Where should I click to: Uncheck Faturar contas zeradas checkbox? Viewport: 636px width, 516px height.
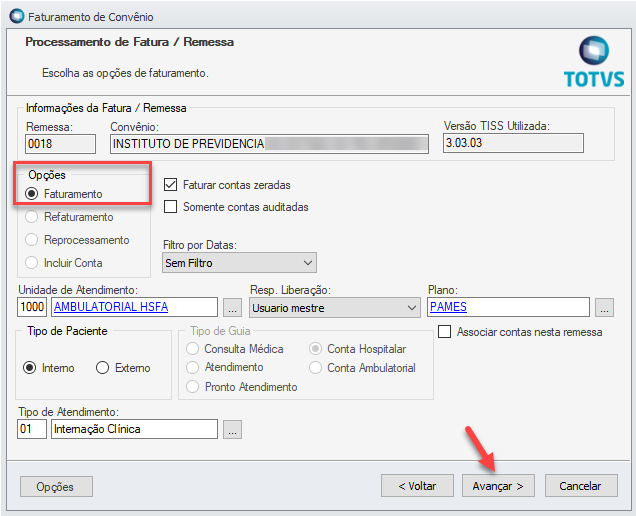tap(170, 185)
